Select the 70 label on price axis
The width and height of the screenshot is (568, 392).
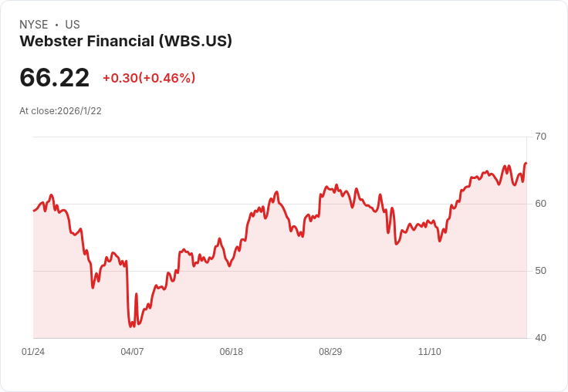pyautogui.click(x=540, y=137)
